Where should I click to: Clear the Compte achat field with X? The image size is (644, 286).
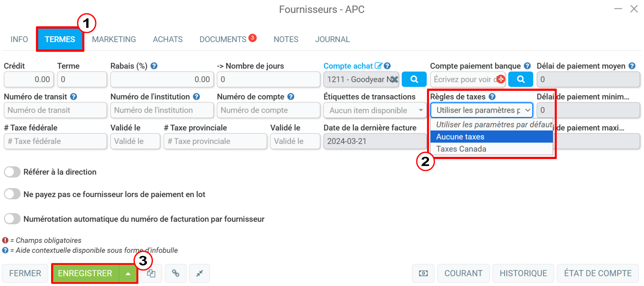[394, 79]
